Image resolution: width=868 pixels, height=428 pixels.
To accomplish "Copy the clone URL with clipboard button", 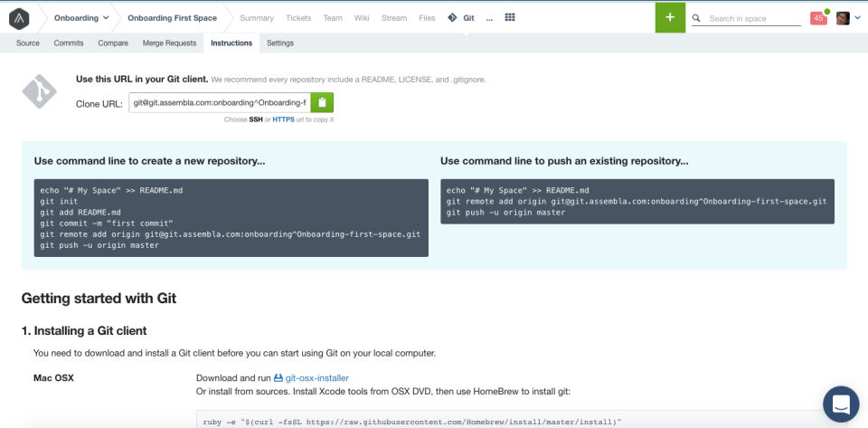I will tap(322, 103).
